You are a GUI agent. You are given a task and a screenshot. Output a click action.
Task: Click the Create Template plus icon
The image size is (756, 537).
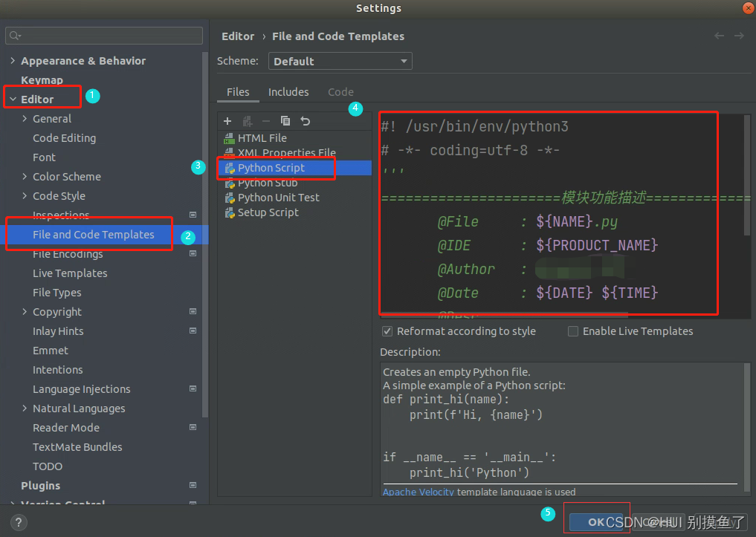[227, 121]
